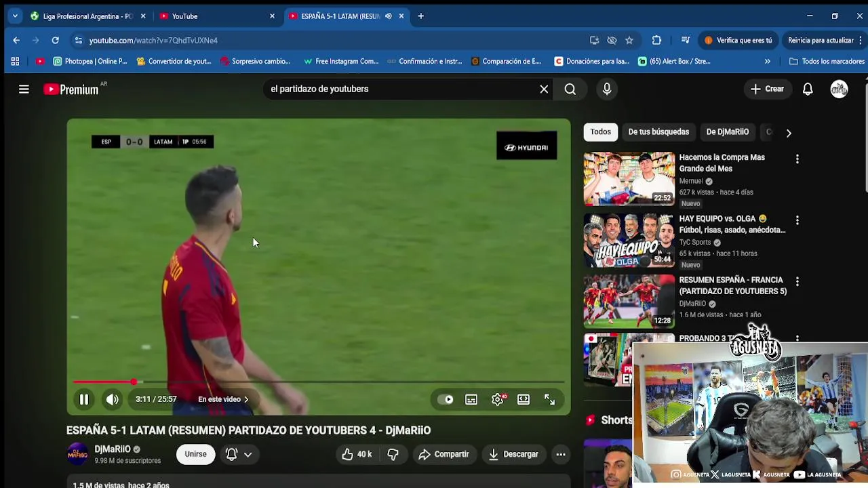The image size is (868, 488).
Task: Open the 'Free Instagram Com...' bookmark
Action: point(340,61)
